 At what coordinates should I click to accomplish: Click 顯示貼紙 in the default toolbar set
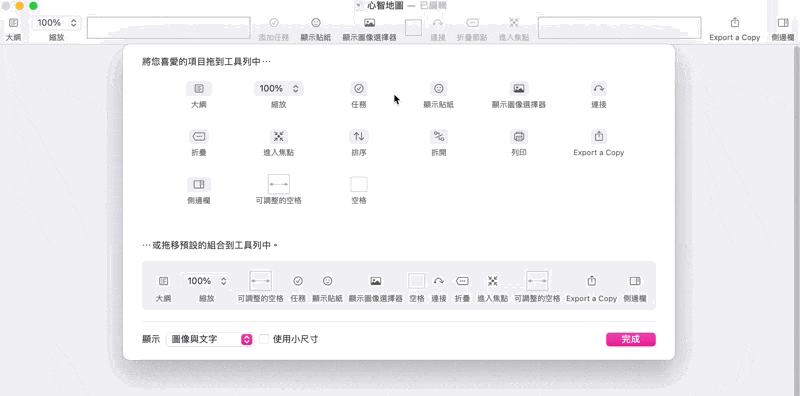coord(328,281)
